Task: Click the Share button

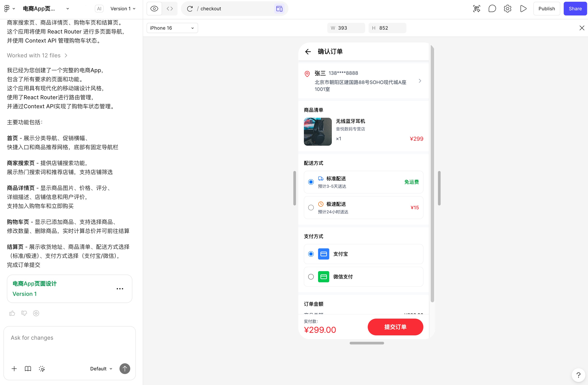Action: pyautogui.click(x=575, y=9)
